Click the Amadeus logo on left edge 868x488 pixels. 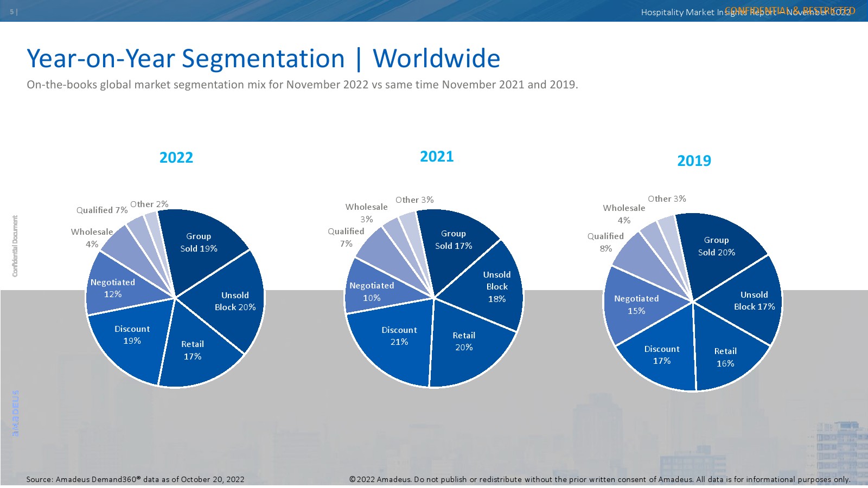pyautogui.click(x=16, y=413)
